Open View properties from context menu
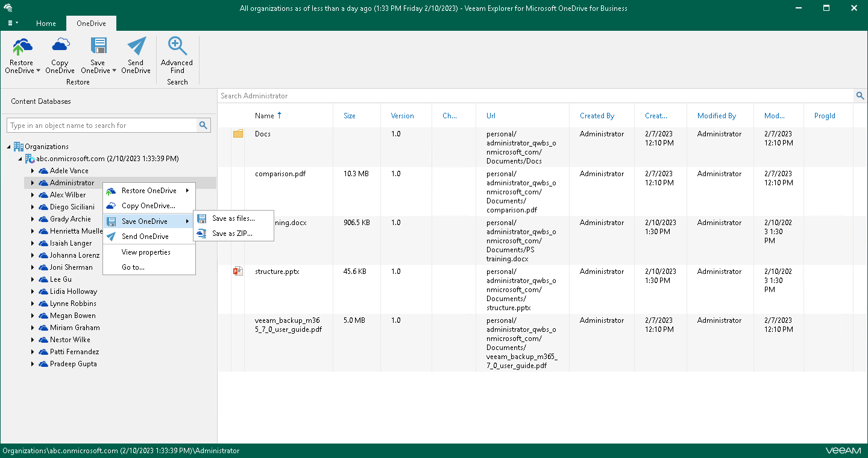This screenshot has width=868, height=458. click(x=149, y=252)
